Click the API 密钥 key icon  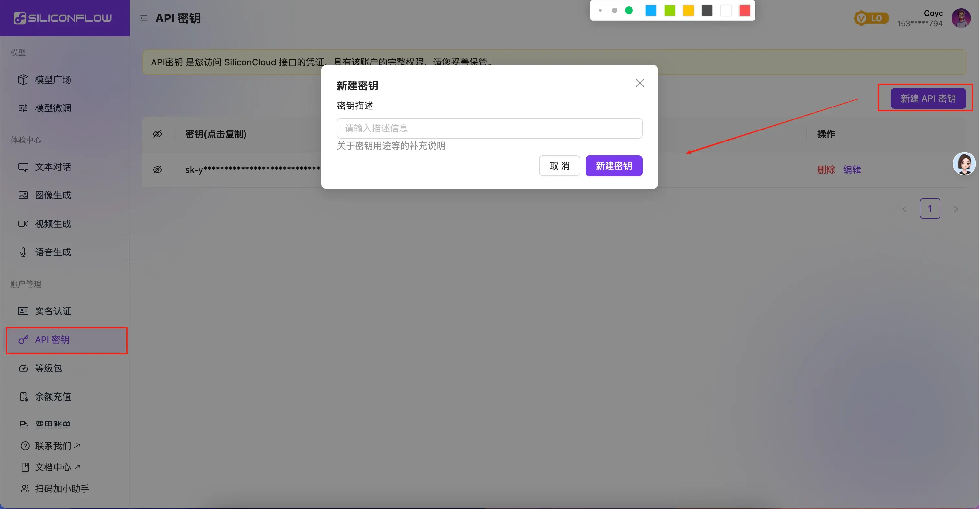[x=23, y=340]
